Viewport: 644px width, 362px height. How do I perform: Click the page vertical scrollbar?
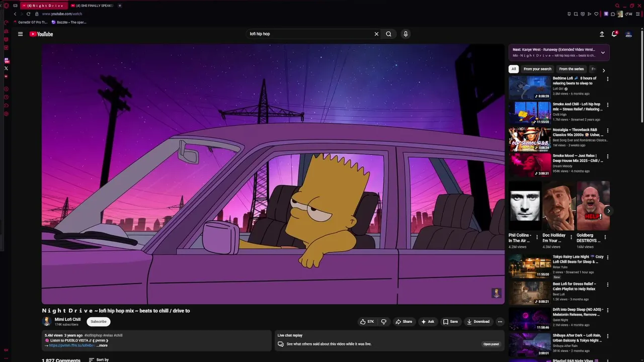(x=642, y=75)
